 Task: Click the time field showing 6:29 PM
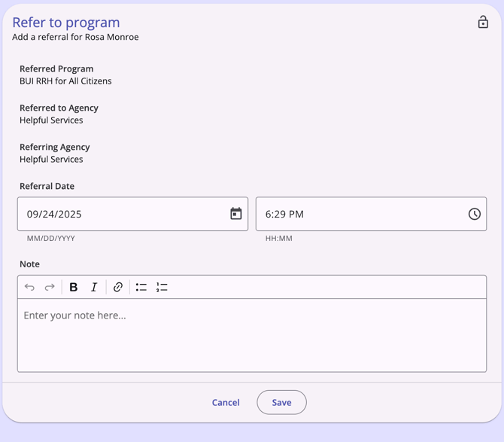(361, 214)
